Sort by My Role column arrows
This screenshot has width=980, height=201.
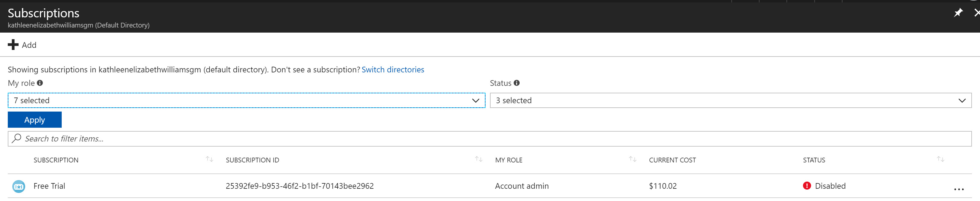tap(632, 159)
